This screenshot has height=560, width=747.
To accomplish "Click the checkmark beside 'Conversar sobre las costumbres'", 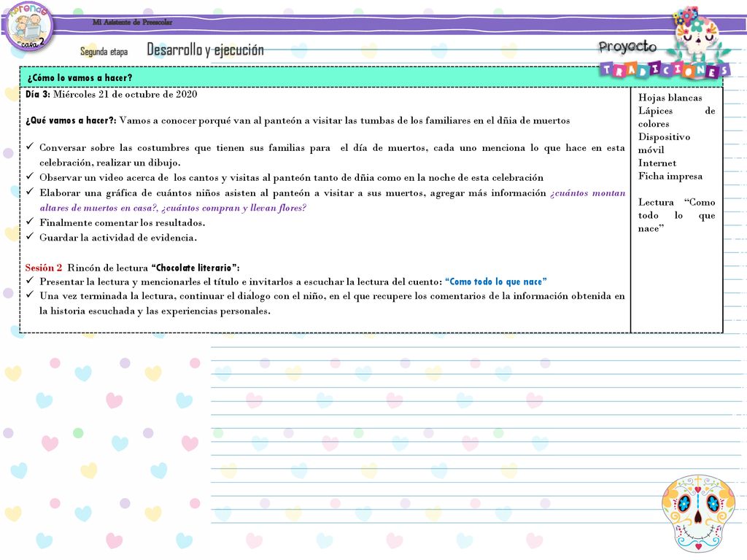I will (30, 146).
